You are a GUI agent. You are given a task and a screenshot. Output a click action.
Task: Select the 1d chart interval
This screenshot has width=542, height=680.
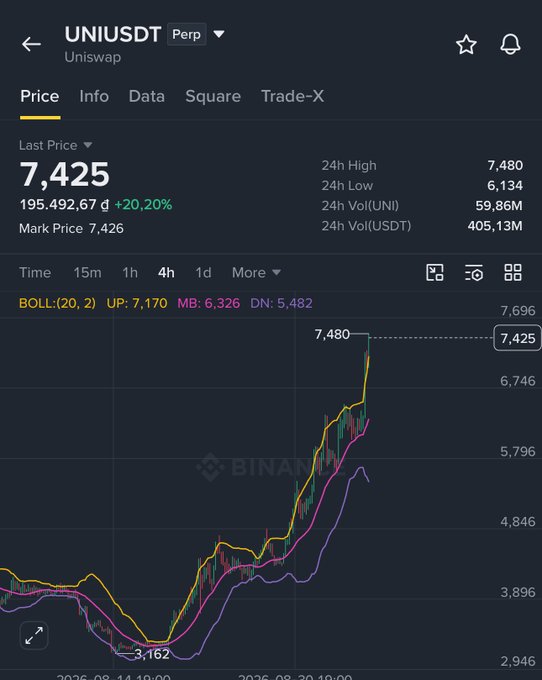[x=203, y=272]
